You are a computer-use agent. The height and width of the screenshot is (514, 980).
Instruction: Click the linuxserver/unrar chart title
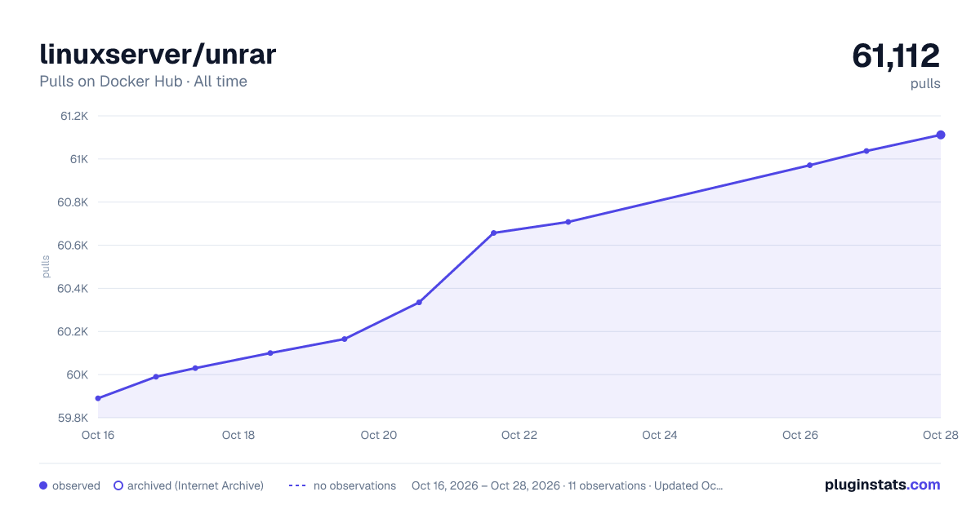[158, 55]
